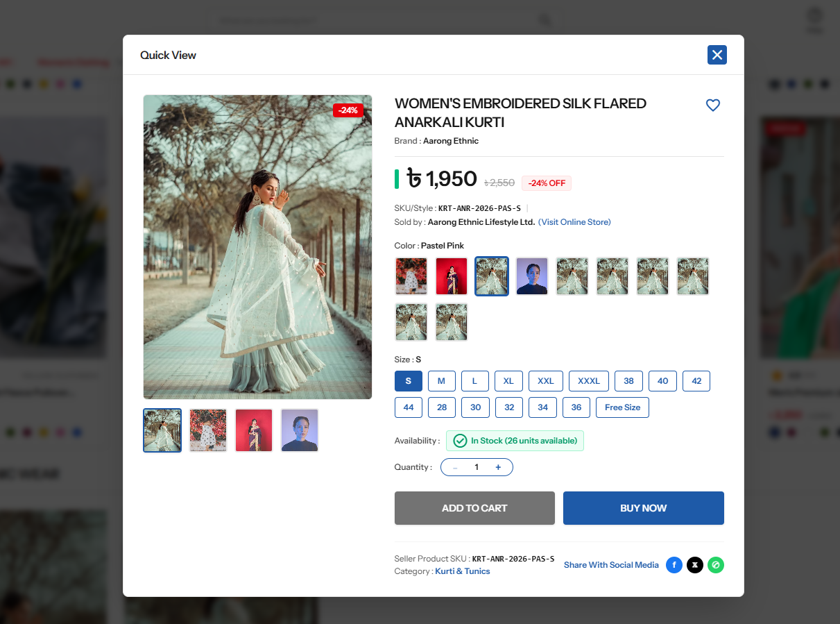Click Share With Social Media text
The image size is (840, 624).
pos(611,565)
